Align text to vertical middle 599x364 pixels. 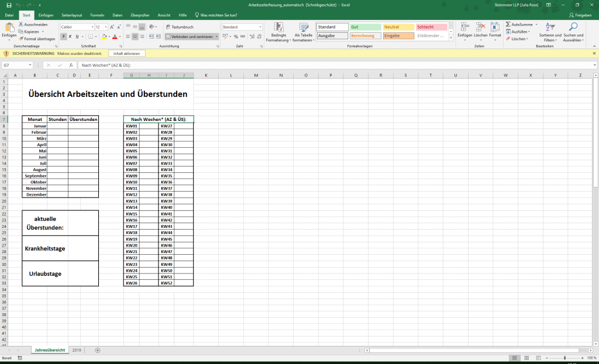coord(135,27)
